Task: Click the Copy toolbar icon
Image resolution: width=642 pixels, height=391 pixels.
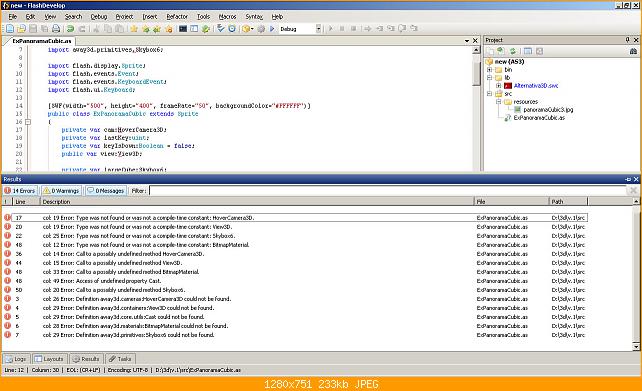Action: click(108, 29)
